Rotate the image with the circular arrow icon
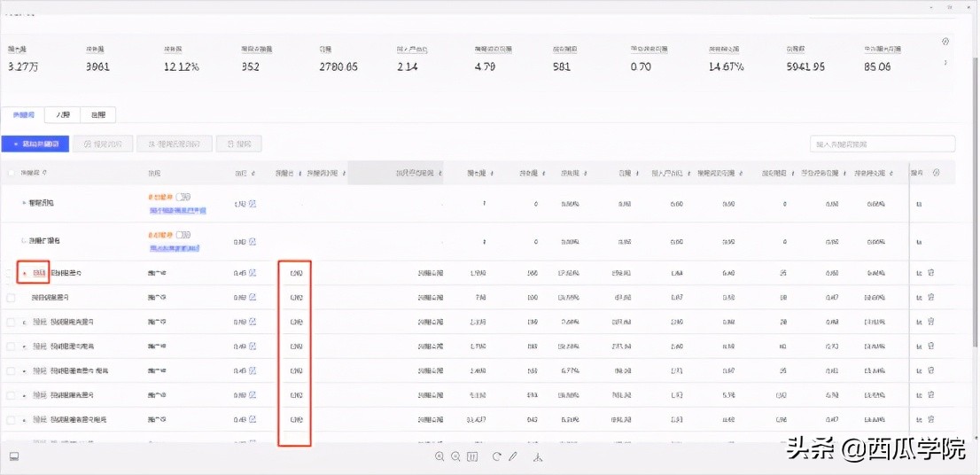This screenshot has width=980, height=475. pyautogui.click(x=496, y=456)
